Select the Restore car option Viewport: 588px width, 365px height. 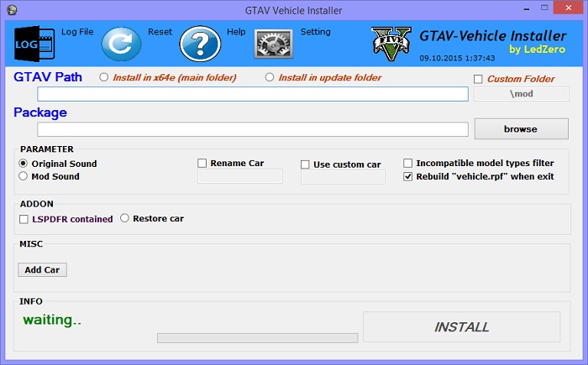[125, 218]
